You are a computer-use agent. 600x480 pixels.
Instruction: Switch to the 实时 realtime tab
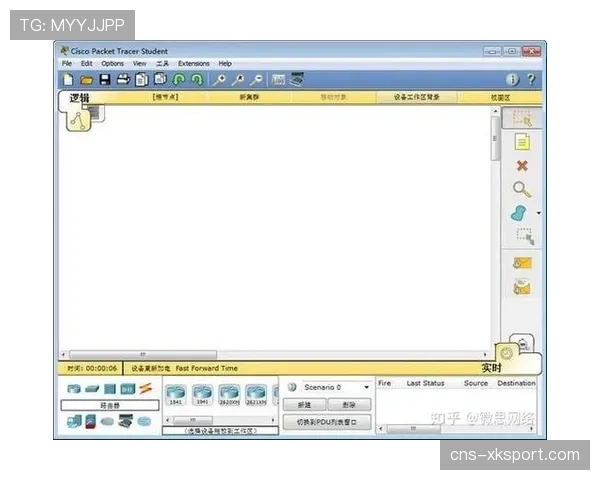(491, 368)
